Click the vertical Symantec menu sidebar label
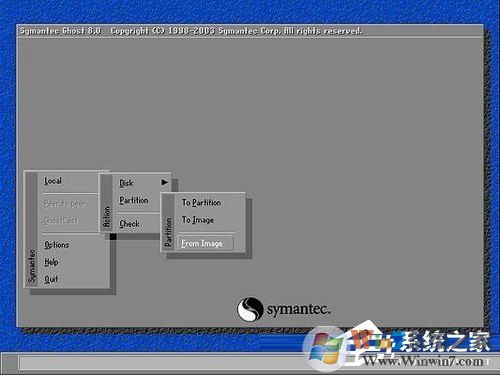 click(32, 266)
